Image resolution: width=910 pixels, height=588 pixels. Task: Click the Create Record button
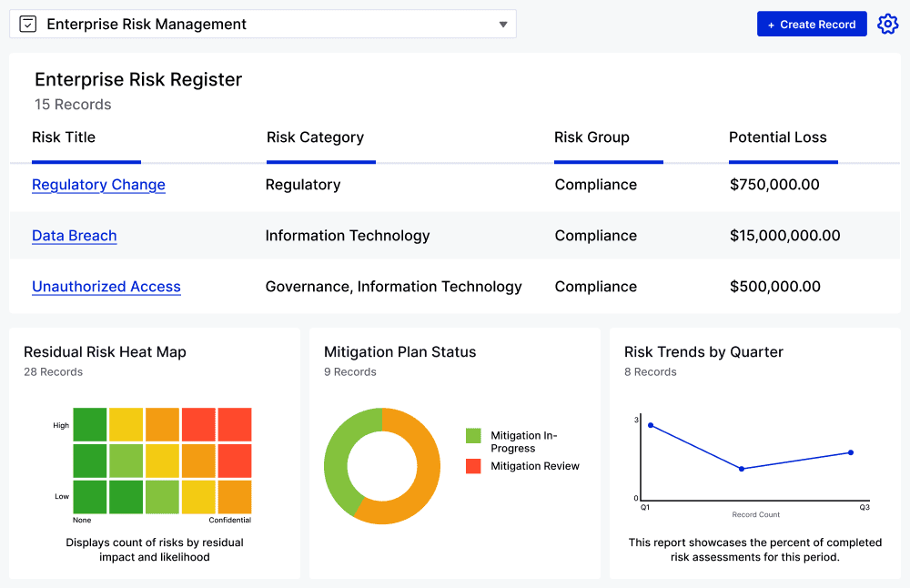(x=812, y=24)
